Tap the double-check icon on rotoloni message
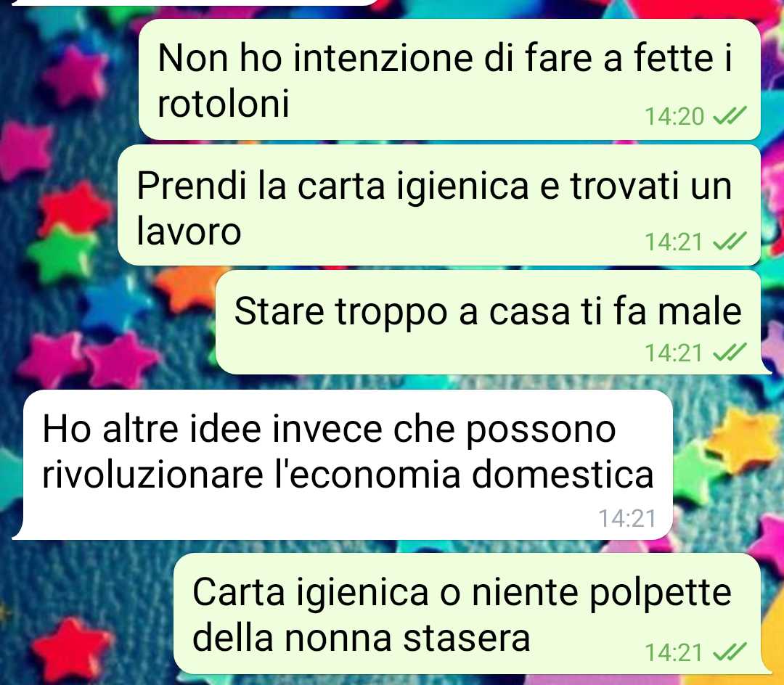Screen dimensions: 784x685 [x=730, y=116]
